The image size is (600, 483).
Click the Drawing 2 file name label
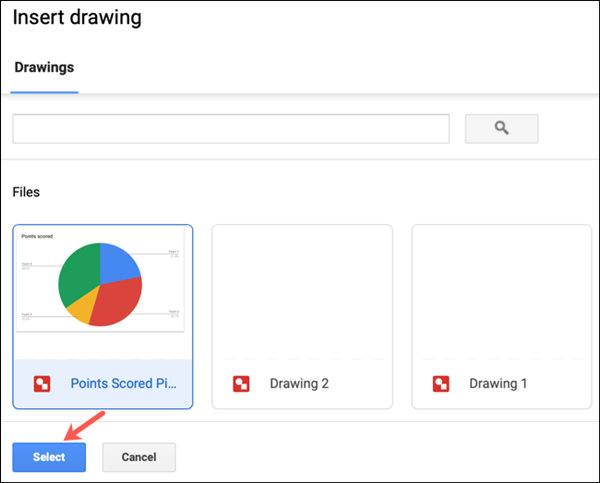(x=299, y=383)
